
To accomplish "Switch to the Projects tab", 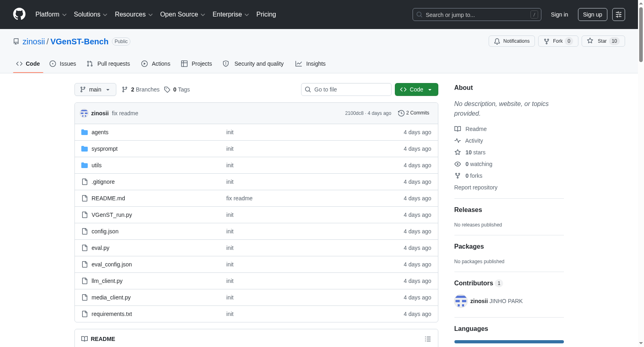I will click(196, 64).
